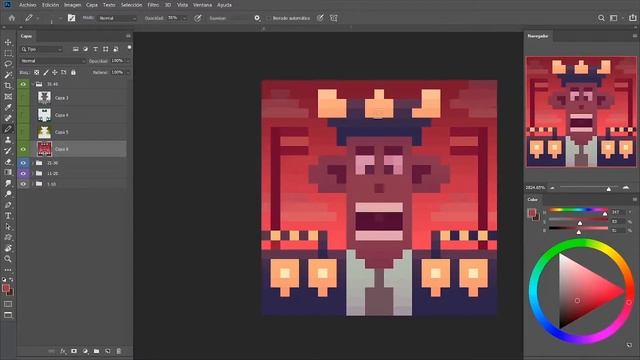
Task: Click the foreground color swatch in toolbox
Action: click(6, 289)
